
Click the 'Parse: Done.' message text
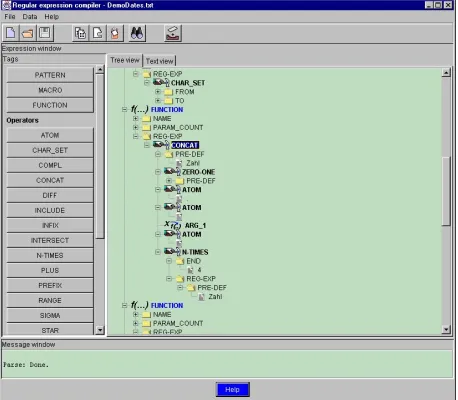click(26, 365)
